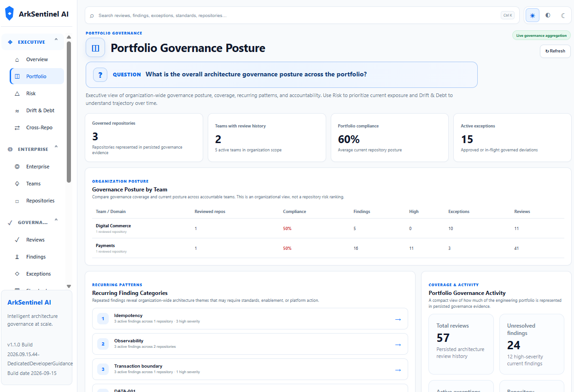This screenshot has height=392, width=574.
Task: Go to the Findings page
Action: [x=37, y=257]
